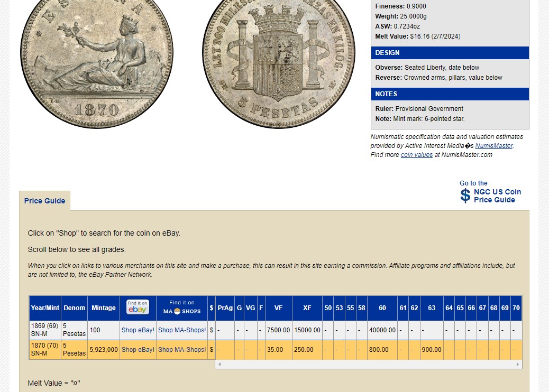Click the Mintage column header
The width and height of the screenshot is (549, 392).
coord(104,308)
